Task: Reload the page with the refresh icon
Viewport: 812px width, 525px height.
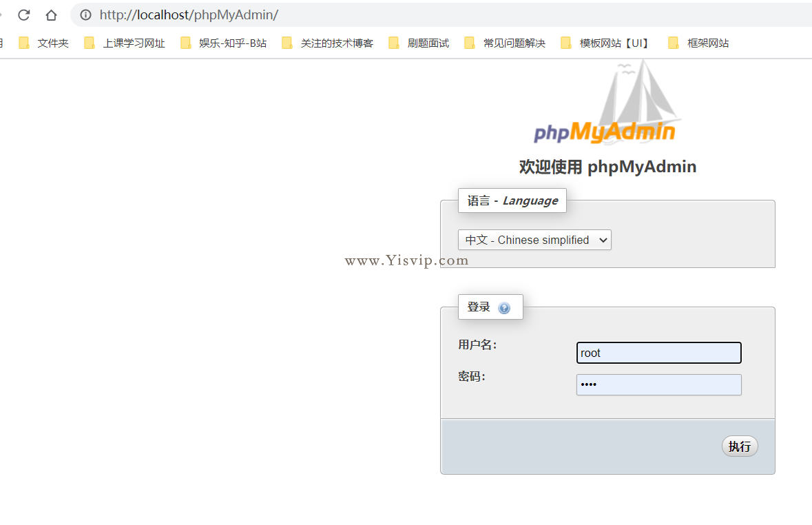Action: [x=24, y=15]
